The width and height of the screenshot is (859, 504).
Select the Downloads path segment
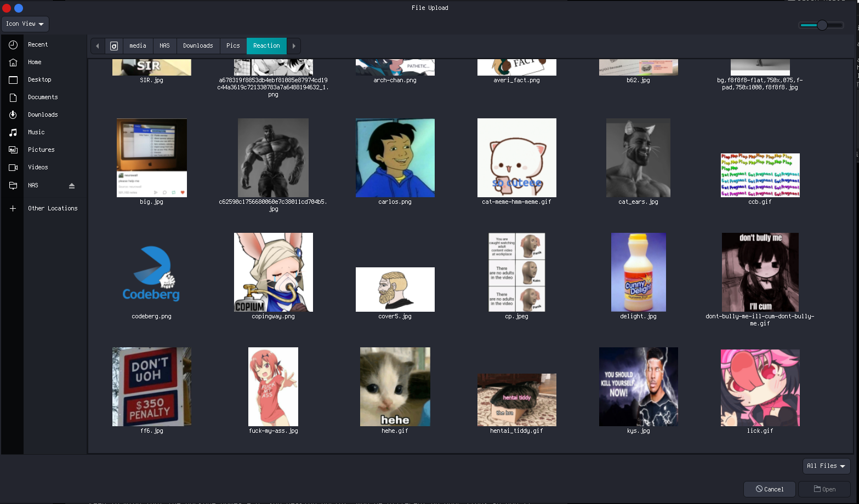[x=198, y=46]
